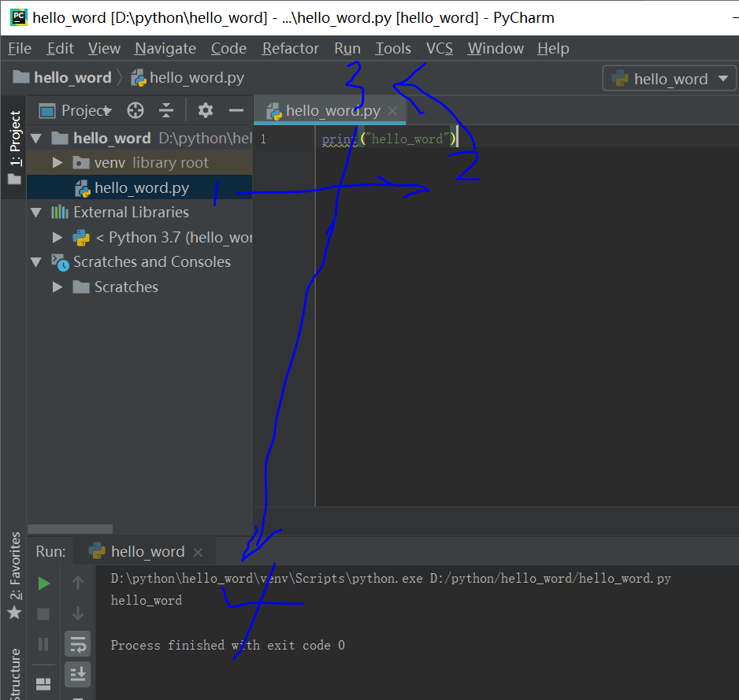
Task: Open the File menu
Action: (20, 49)
